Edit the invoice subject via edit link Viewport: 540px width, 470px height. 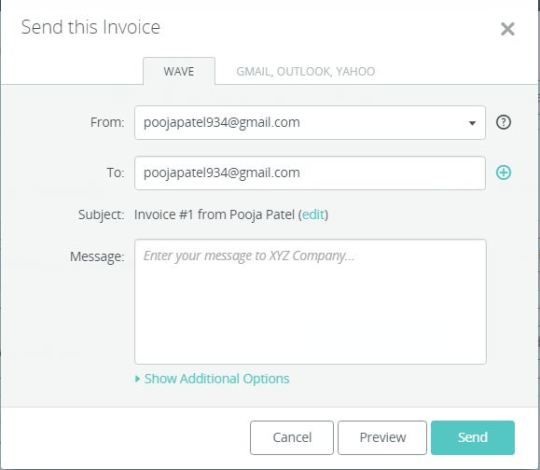click(x=313, y=215)
